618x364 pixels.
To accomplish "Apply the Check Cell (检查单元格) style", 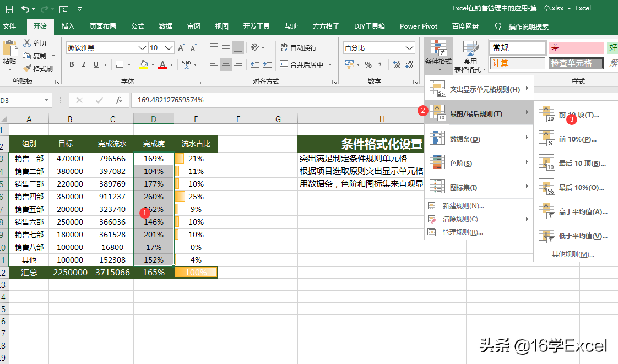I will (x=576, y=63).
